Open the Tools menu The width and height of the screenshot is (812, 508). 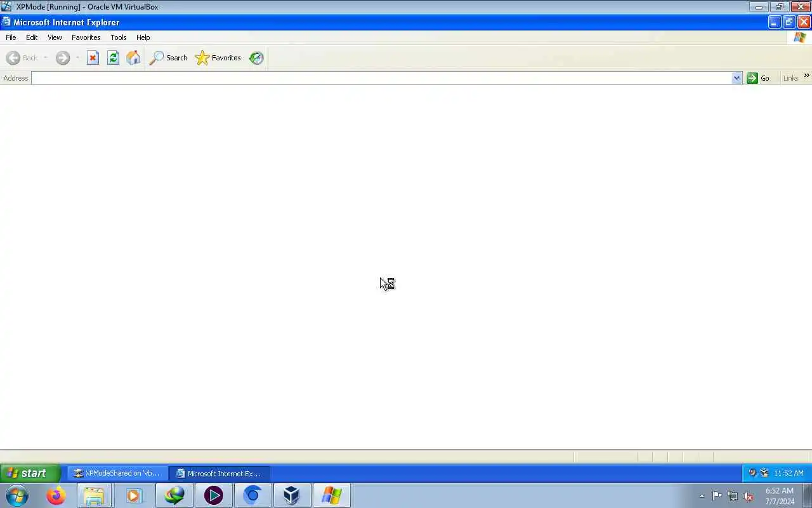119,37
